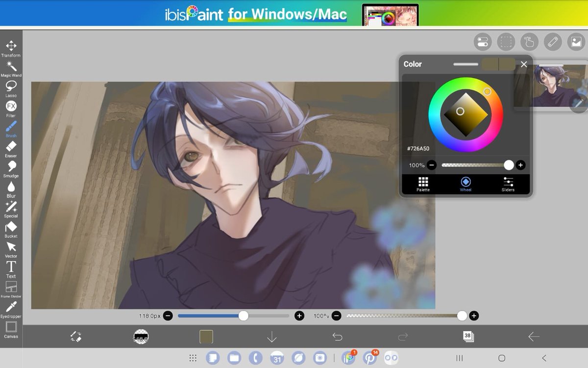Open brush thickness preview in bottom bar
This screenshot has width=588, height=368.
pyautogui.click(x=141, y=337)
